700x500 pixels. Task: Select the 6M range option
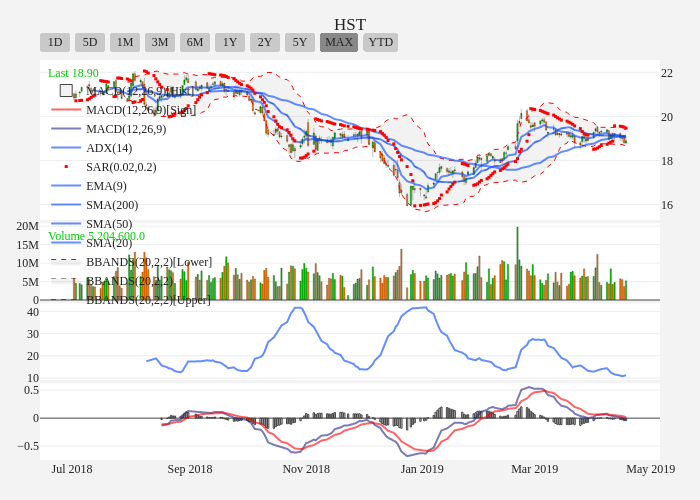click(195, 42)
